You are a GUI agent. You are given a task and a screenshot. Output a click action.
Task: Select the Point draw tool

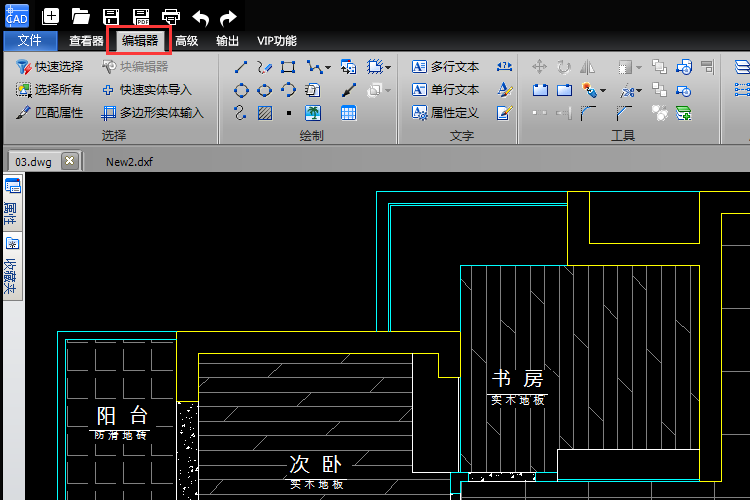tap(288, 113)
